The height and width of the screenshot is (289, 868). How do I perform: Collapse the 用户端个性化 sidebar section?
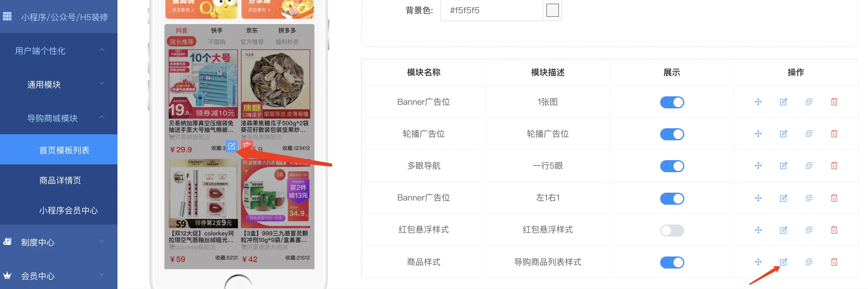pyautogui.click(x=59, y=51)
